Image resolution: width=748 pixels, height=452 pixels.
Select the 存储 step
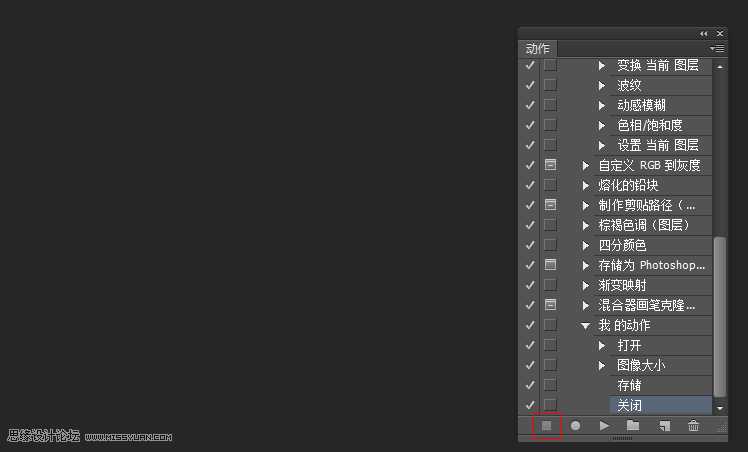630,385
